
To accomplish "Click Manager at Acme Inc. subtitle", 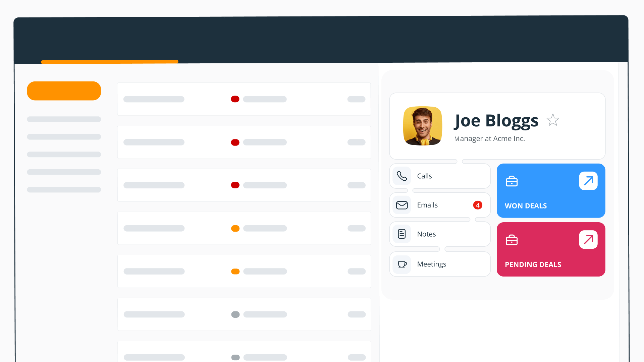I will pos(489,139).
